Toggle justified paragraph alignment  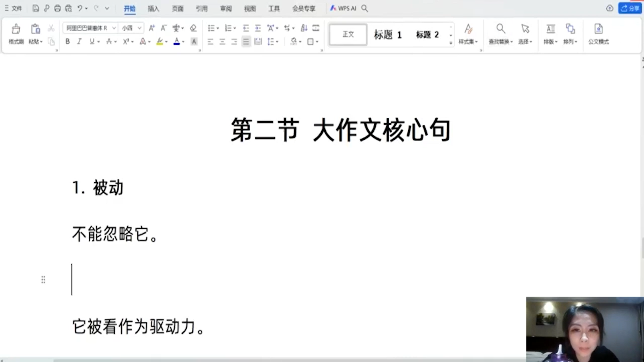pos(246,42)
